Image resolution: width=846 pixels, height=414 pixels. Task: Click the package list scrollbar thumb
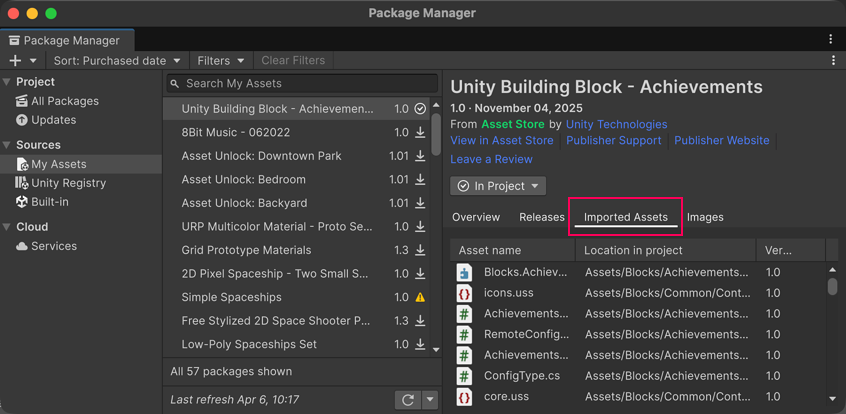(436, 133)
